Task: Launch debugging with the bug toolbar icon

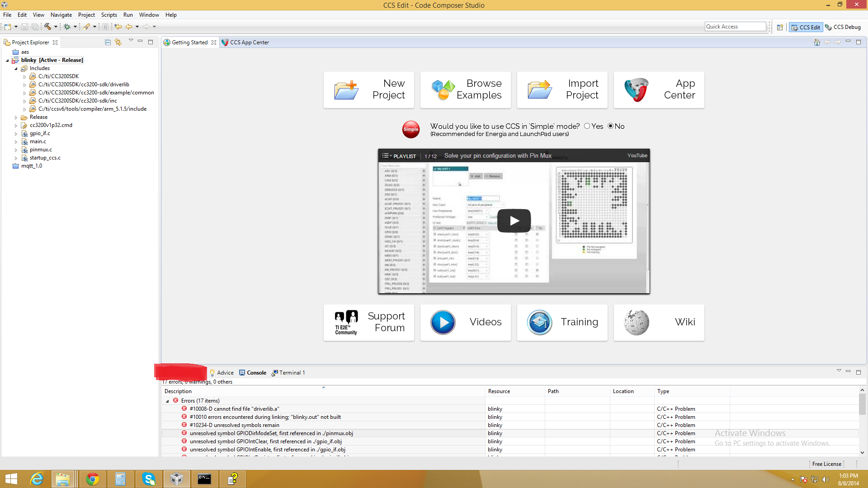Action: [x=66, y=27]
